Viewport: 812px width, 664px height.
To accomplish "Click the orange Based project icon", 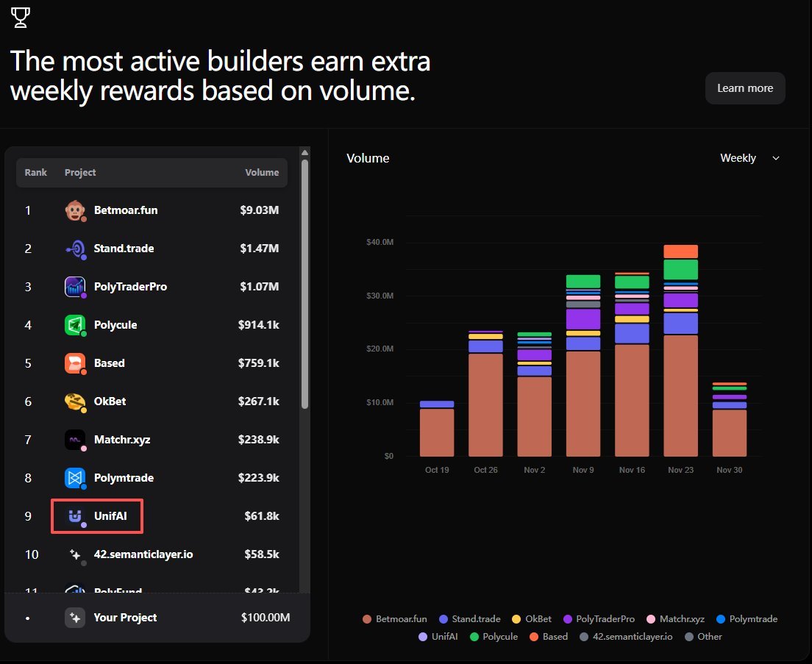I will [75, 363].
